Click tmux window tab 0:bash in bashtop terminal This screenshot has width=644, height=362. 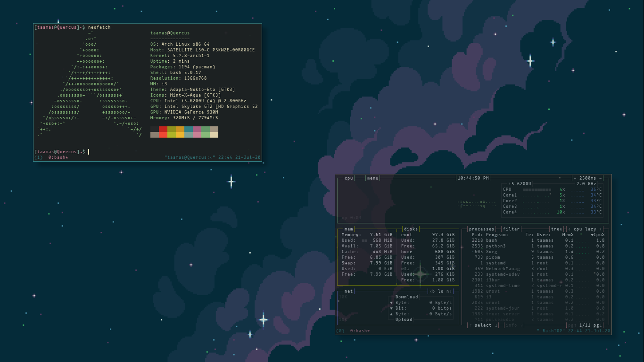[360, 331]
